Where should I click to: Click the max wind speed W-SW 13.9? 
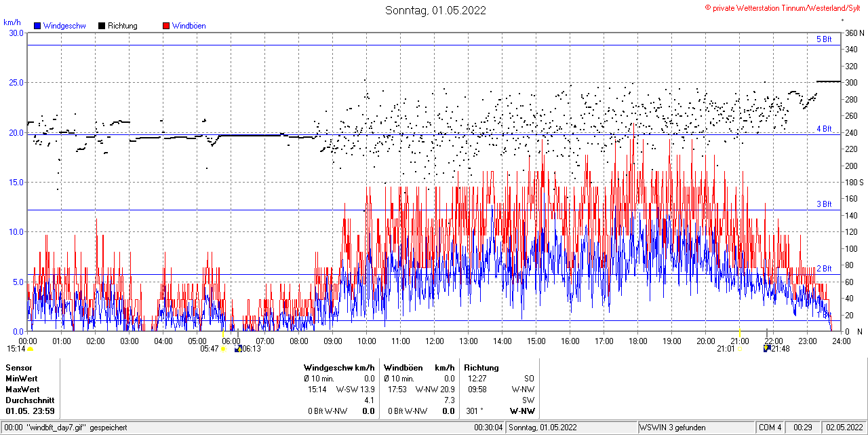[x=355, y=390]
